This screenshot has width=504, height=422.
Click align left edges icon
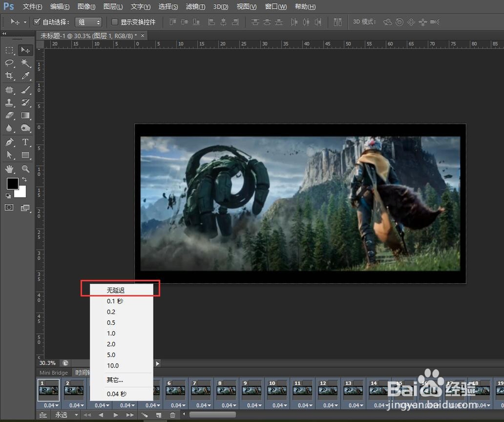point(211,22)
